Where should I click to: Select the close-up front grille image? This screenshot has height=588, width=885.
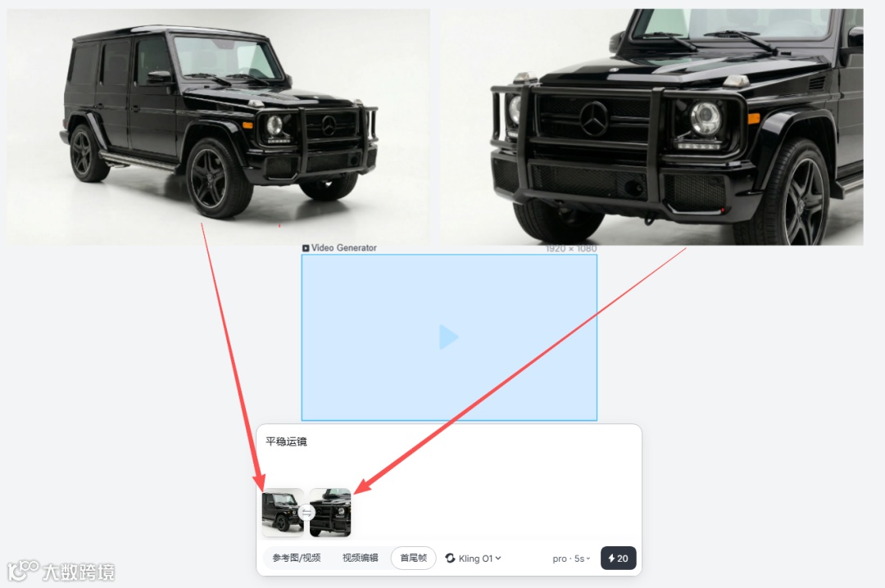pyautogui.click(x=652, y=126)
